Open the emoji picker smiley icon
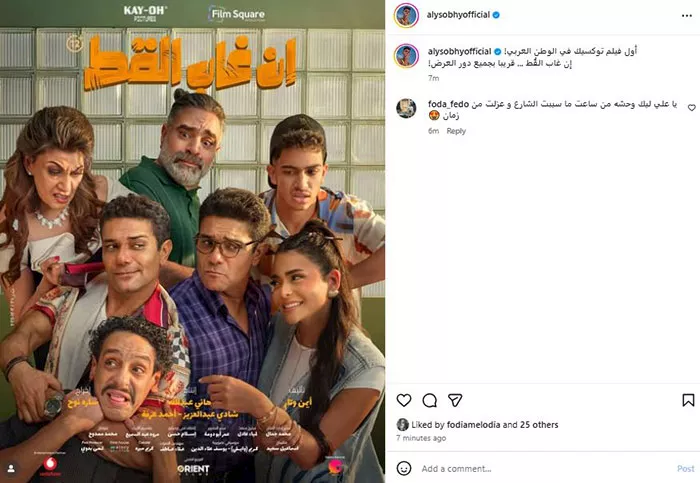This screenshot has width=700, height=483. click(404, 468)
